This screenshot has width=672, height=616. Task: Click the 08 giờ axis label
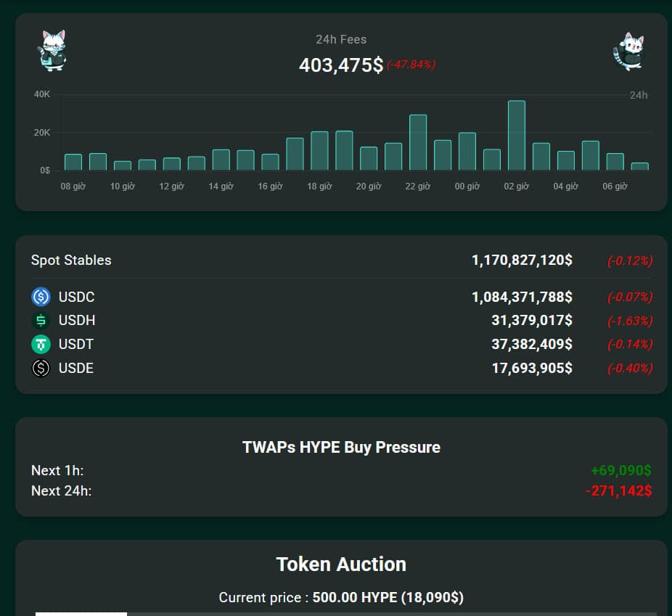[72, 186]
